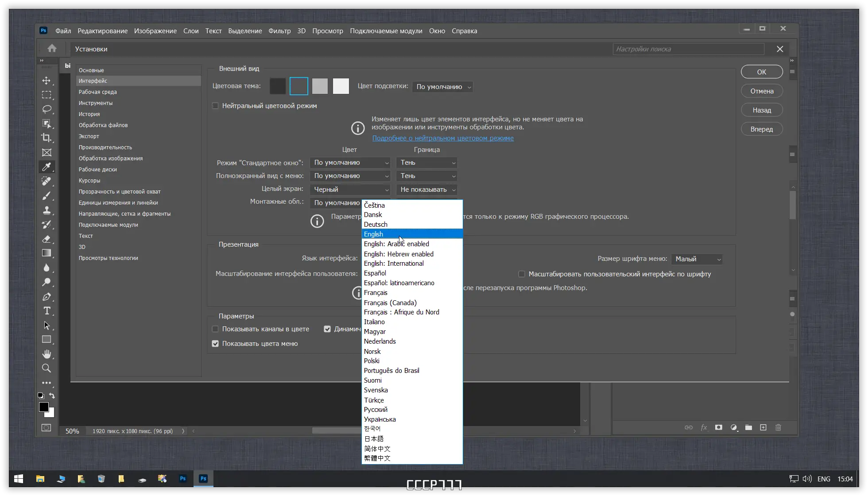This screenshot has height=496, width=868.
Task: Select the Brush tool
Action: click(46, 196)
